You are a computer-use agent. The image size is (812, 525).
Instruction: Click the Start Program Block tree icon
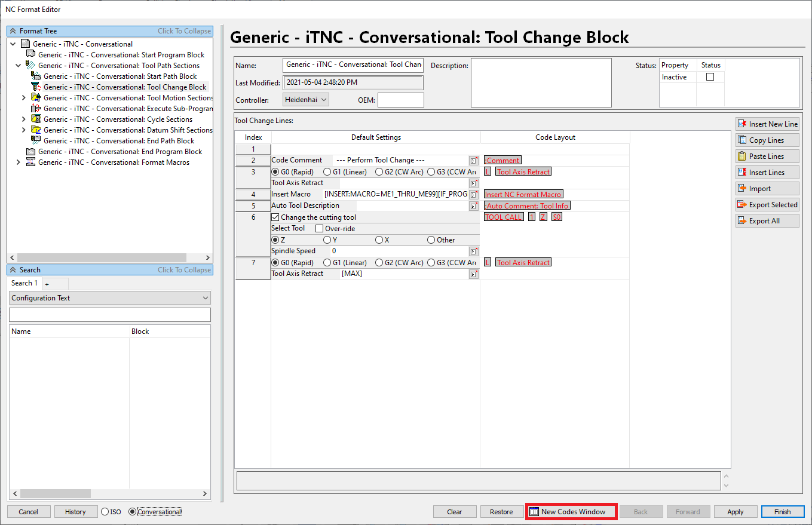pos(30,54)
